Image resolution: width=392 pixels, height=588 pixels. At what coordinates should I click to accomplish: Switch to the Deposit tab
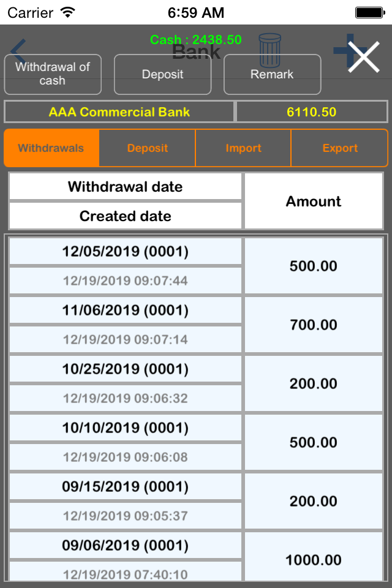pyautogui.click(x=147, y=148)
